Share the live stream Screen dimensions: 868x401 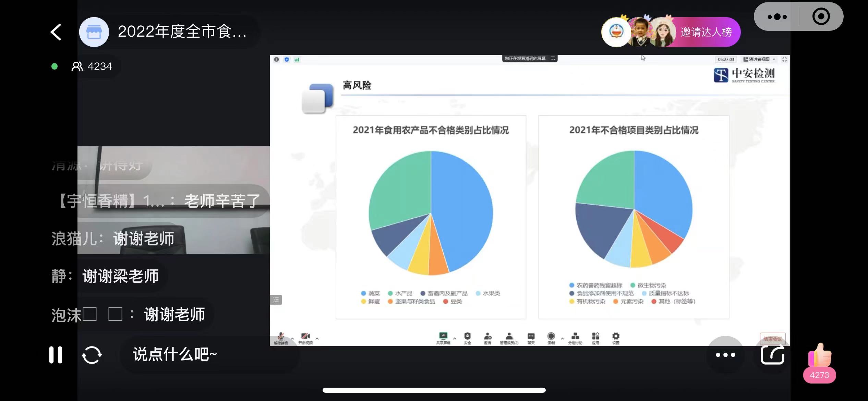772,355
